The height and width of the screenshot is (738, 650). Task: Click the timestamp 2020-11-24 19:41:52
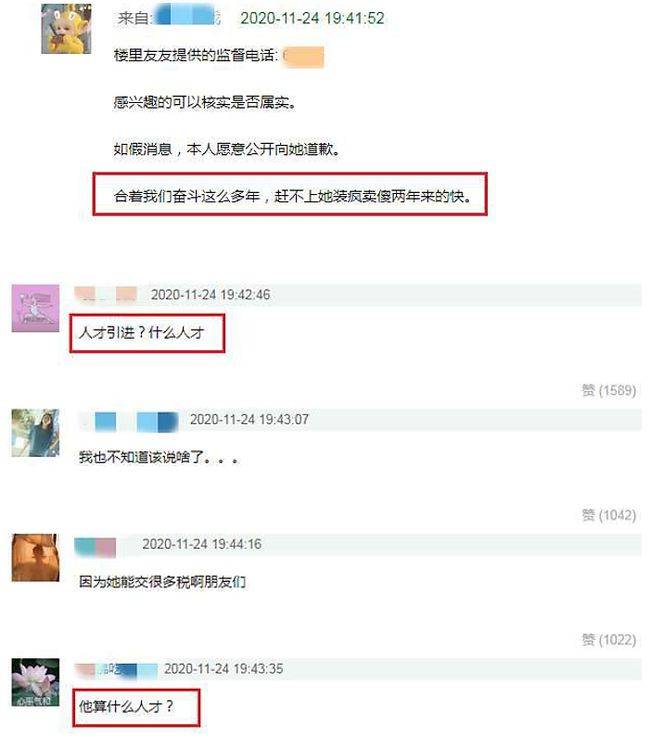[x=313, y=18]
